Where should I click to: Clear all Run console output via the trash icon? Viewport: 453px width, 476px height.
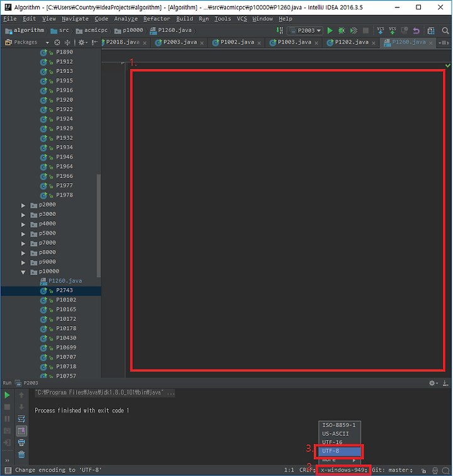[21, 455]
